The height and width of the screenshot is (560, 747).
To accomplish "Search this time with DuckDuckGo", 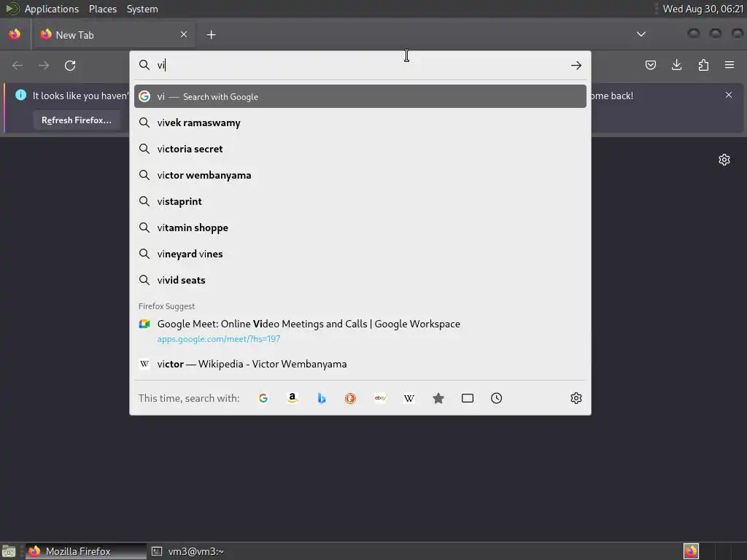I will point(351,398).
